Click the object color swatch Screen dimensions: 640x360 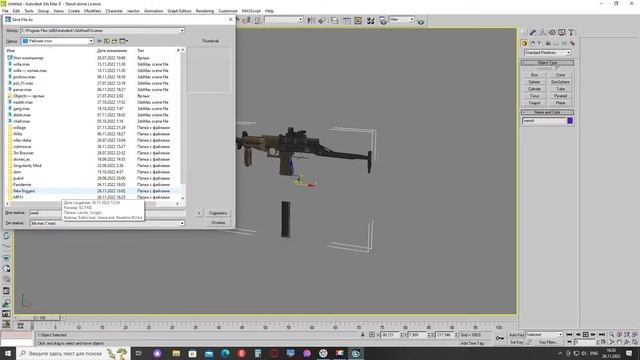click(x=570, y=121)
